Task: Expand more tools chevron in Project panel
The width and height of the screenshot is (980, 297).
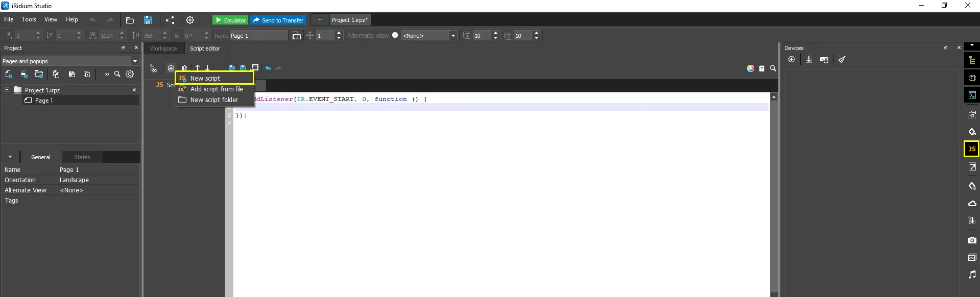Action: 107,74
